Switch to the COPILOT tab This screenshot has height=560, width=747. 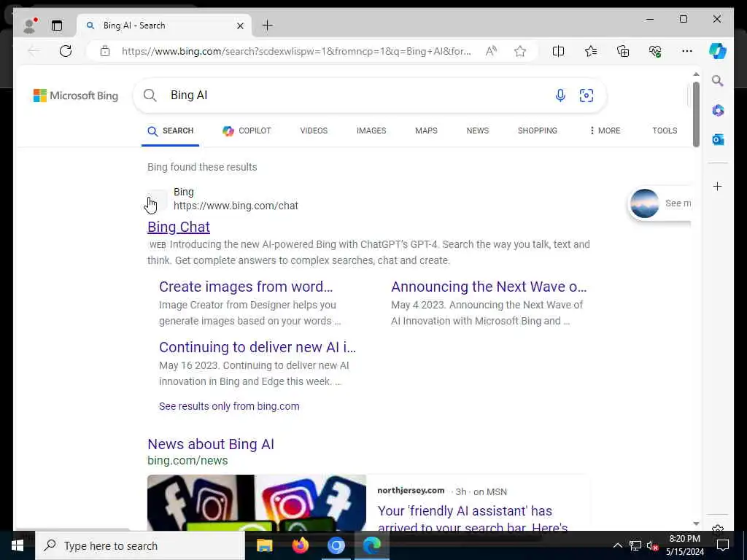(x=247, y=131)
